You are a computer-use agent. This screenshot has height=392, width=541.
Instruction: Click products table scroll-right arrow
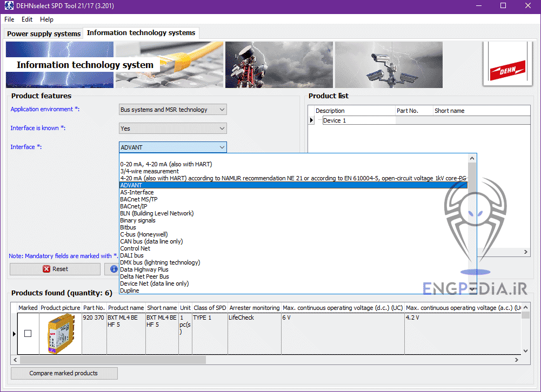point(517,360)
